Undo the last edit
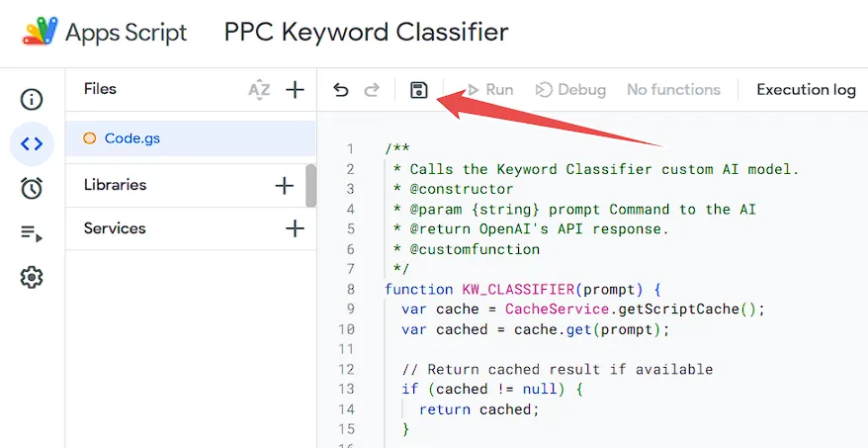The width and height of the screenshot is (868, 448). click(x=341, y=90)
